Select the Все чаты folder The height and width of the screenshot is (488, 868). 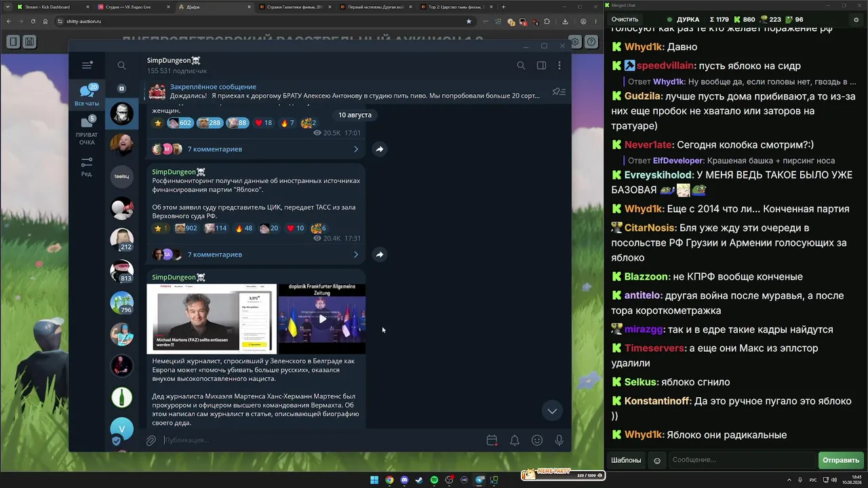[x=87, y=95]
